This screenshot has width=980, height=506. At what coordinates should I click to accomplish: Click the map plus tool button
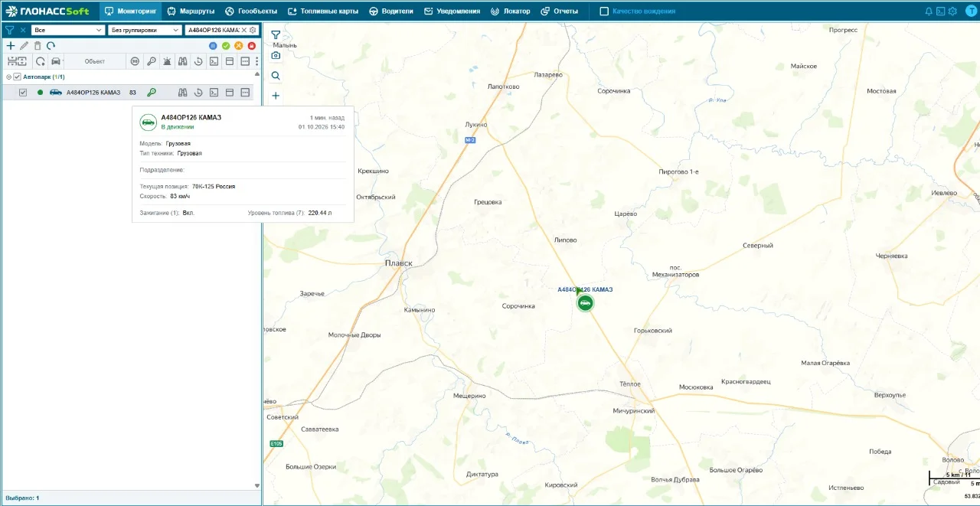pyautogui.click(x=276, y=96)
